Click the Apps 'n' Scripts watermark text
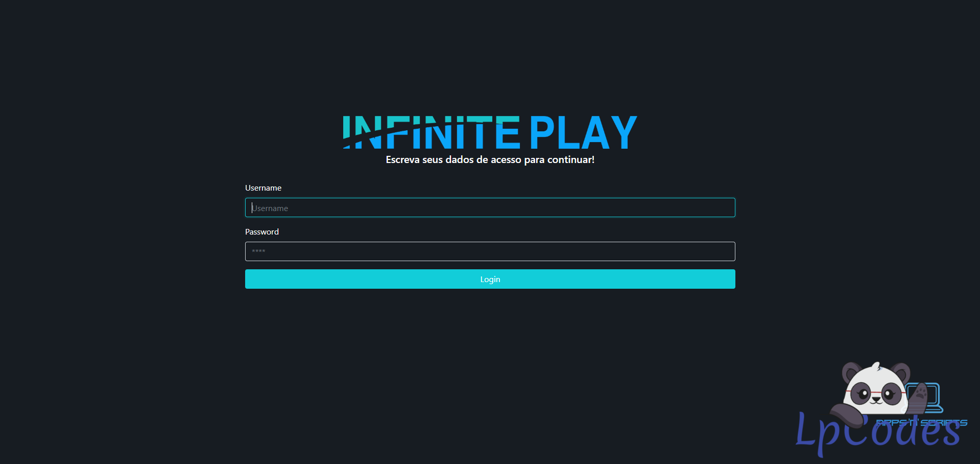The height and width of the screenshot is (464, 980). pos(922,423)
